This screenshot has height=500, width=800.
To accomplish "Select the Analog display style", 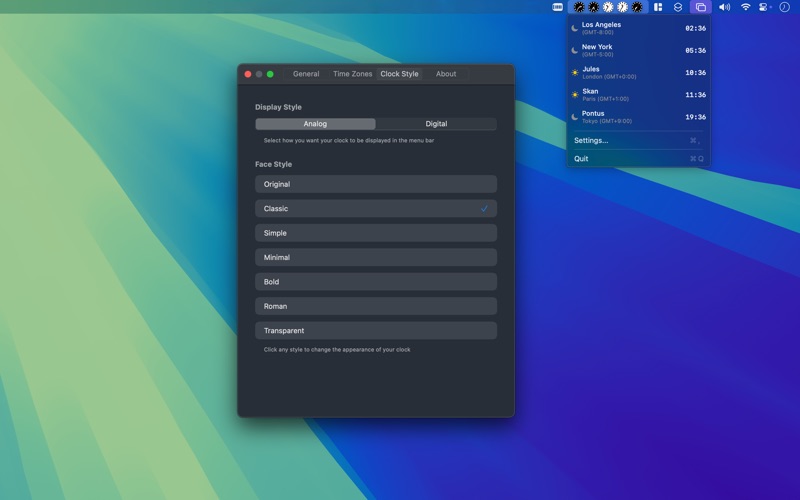I will coord(315,124).
